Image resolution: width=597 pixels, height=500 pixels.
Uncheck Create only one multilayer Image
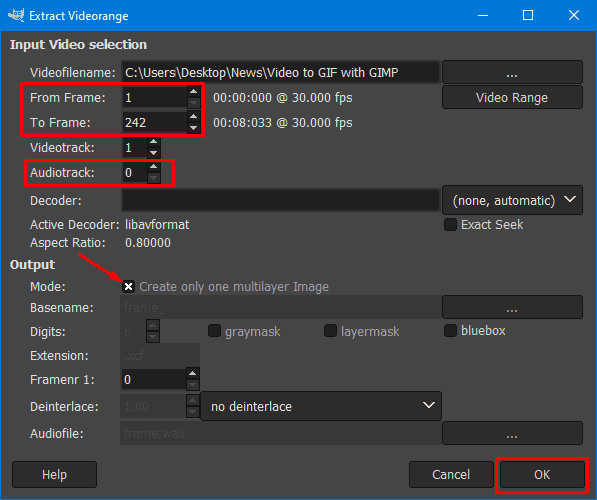point(129,286)
